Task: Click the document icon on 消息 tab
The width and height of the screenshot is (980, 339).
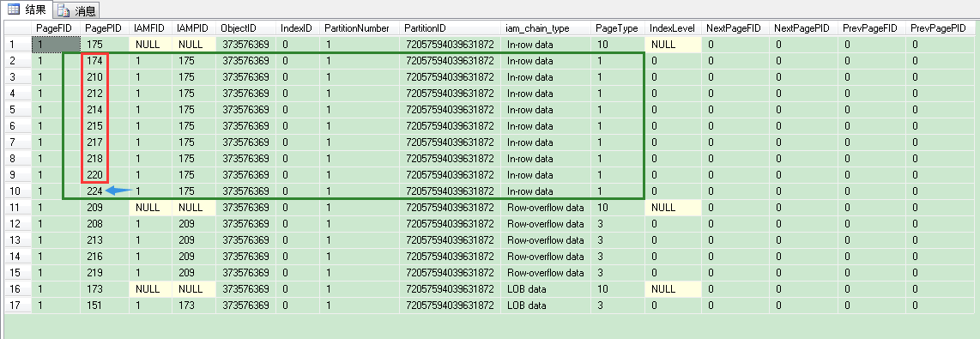Action: pos(64,10)
